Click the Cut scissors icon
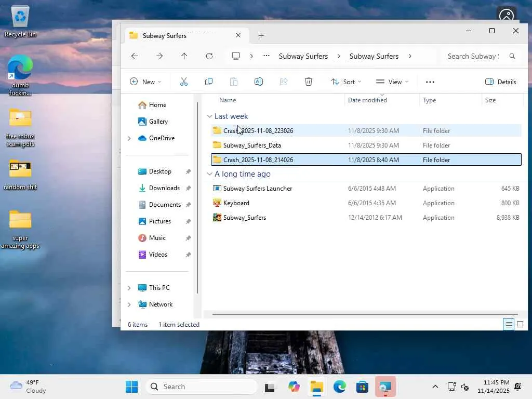 click(x=183, y=82)
